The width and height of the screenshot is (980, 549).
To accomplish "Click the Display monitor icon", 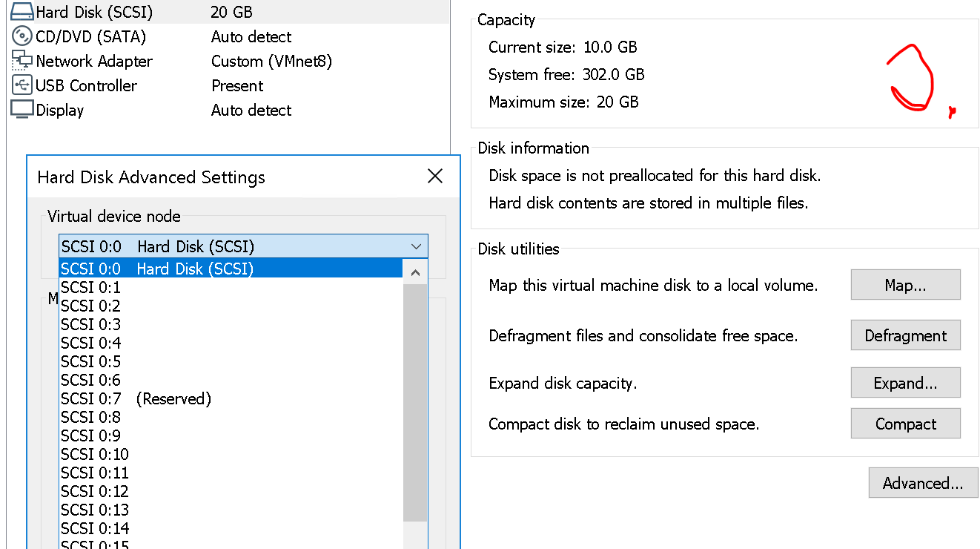I will (22, 110).
